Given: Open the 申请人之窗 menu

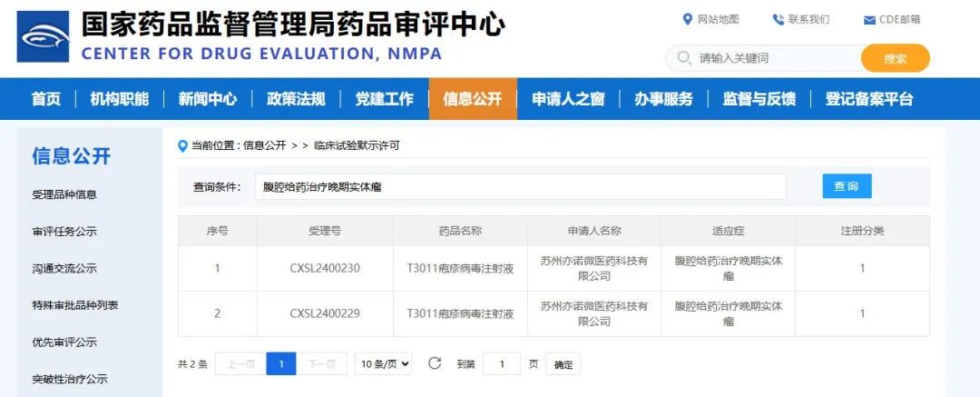Looking at the screenshot, I should pos(568,99).
